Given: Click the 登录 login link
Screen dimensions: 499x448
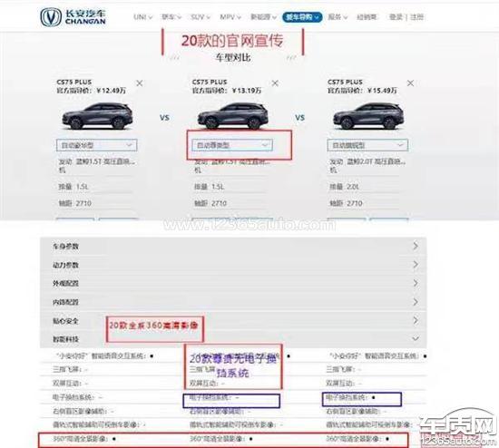Looking at the screenshot, I should click(x=396, y=17).
